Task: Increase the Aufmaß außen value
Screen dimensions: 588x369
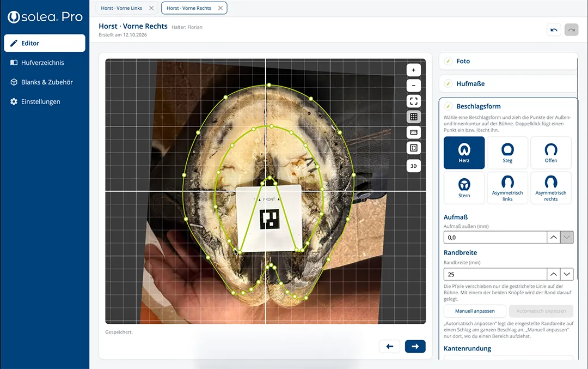Action: [554, 237]
